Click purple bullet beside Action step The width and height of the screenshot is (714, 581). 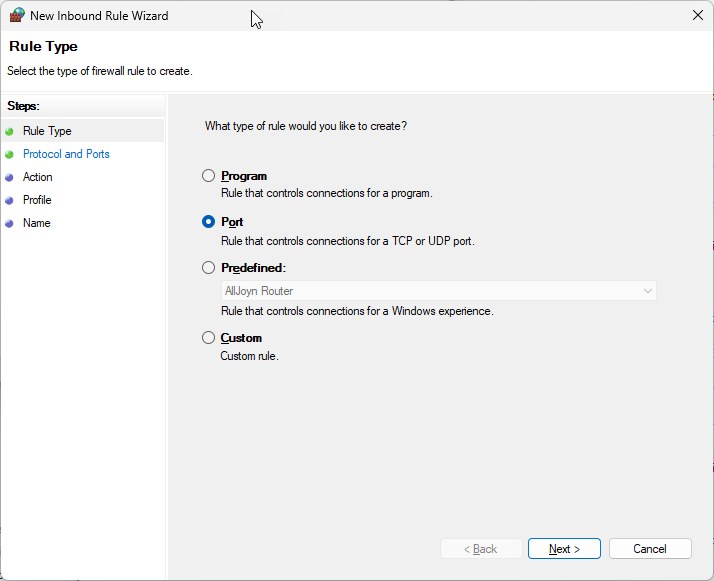click(9, 178)
